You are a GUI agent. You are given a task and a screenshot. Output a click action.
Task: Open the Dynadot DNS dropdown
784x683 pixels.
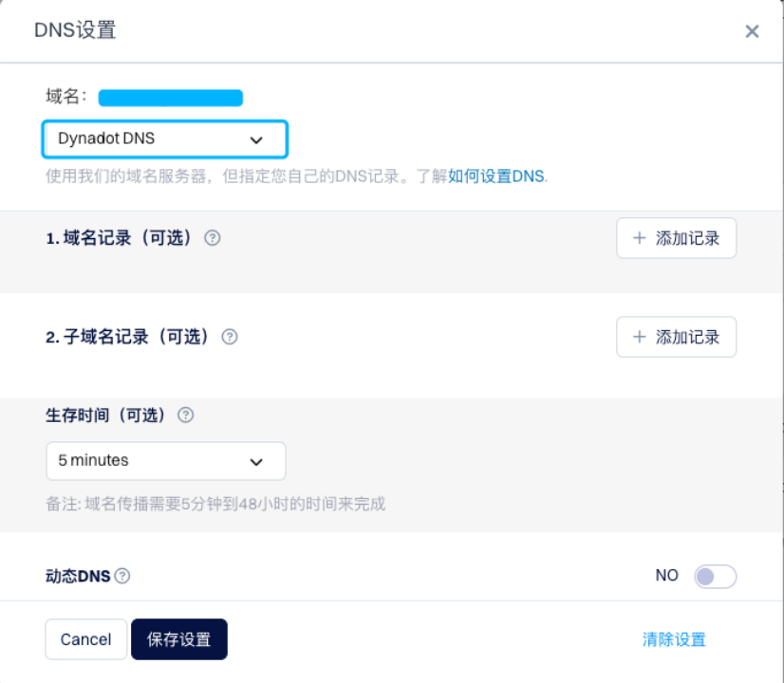pyautogui.click(x=164, y=138)
